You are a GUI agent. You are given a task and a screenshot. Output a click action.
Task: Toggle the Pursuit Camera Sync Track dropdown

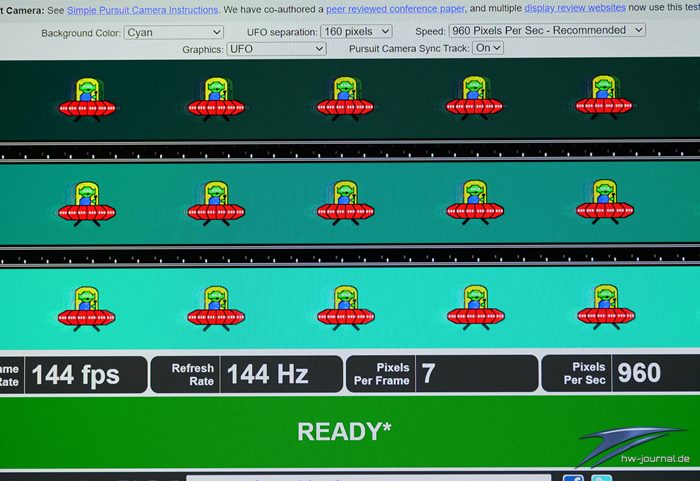[488, 48]
